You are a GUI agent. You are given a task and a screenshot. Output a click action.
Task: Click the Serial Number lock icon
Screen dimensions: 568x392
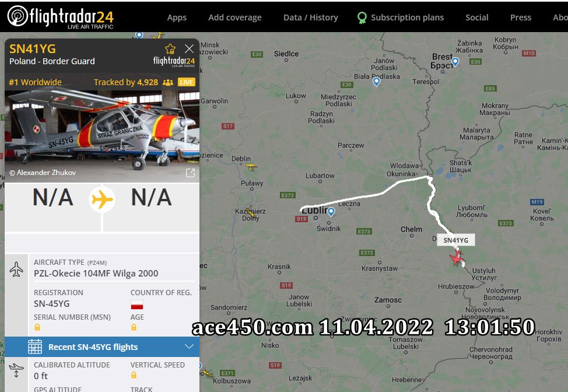(37, 327)
